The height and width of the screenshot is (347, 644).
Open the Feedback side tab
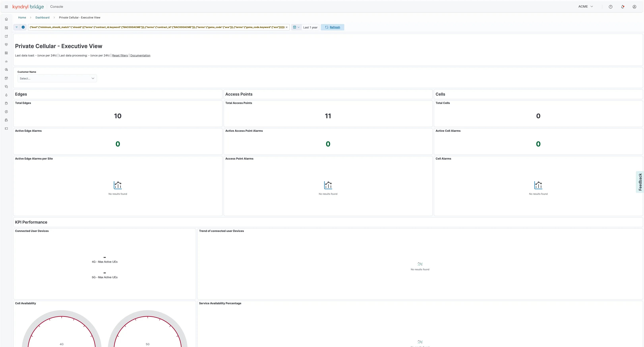[x=640, y=182]
